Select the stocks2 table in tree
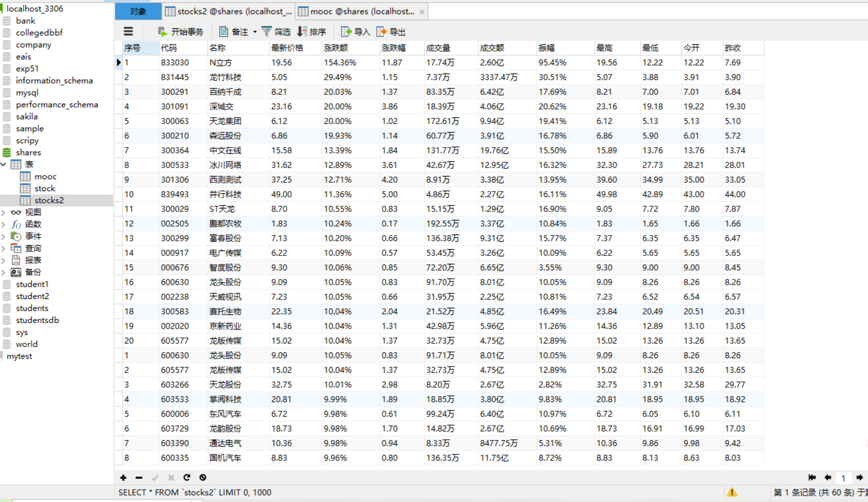868x502 pixels. click(49, 200)
